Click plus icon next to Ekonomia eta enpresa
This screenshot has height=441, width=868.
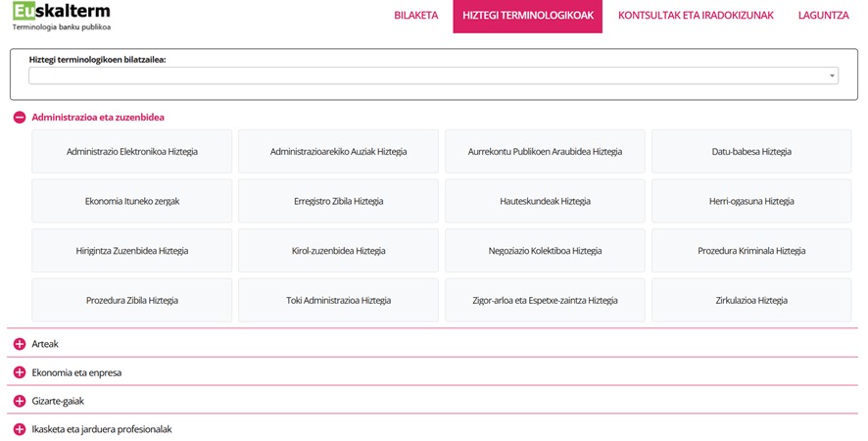pos(19,372)
